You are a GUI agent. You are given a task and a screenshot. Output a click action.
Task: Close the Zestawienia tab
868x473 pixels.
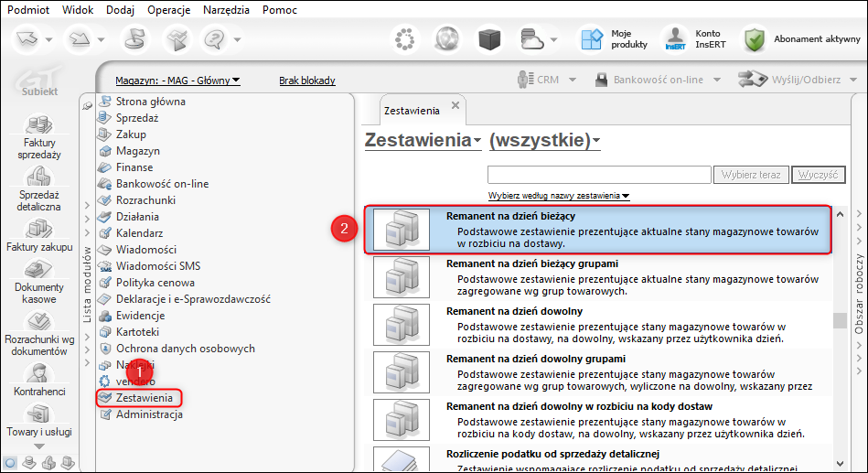pyautogui.click(x=455, y=105)
